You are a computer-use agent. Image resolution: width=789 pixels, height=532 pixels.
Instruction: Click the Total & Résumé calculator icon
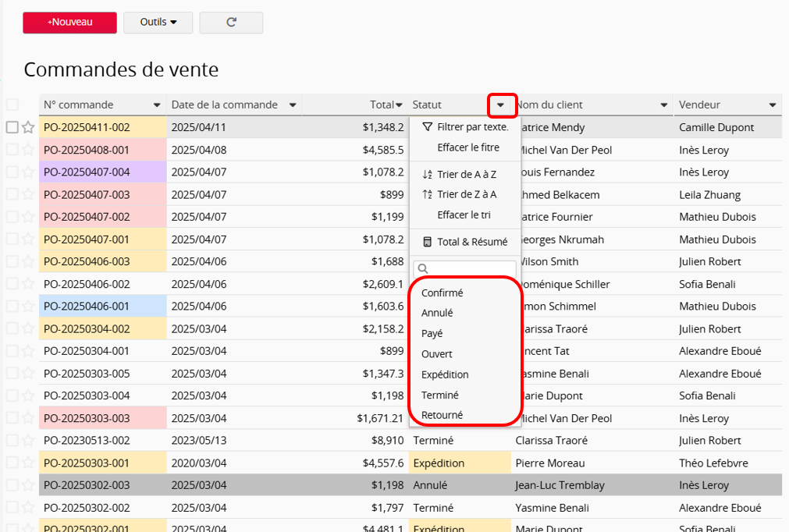[x=426, y=242]
